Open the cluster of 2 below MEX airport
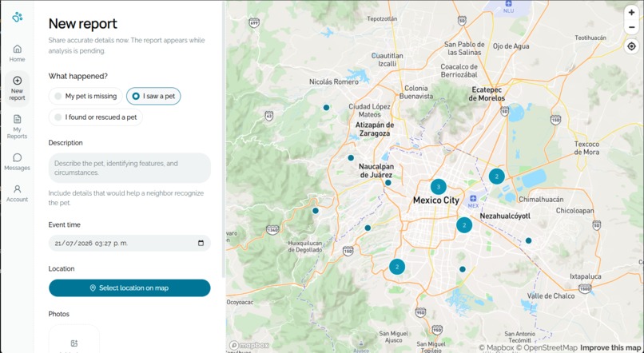 [x=464, y=225]
